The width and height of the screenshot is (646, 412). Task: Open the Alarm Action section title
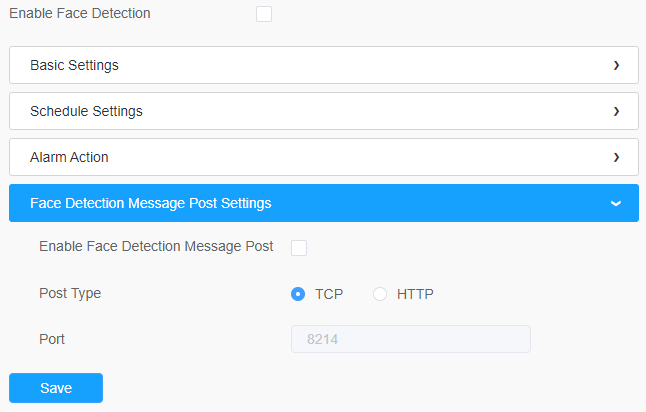pos(69,157)
